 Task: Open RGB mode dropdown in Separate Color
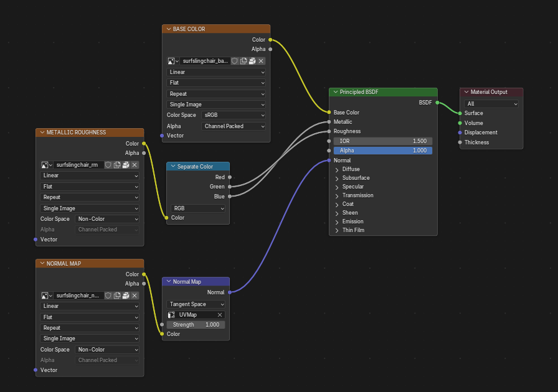[198, 208]
